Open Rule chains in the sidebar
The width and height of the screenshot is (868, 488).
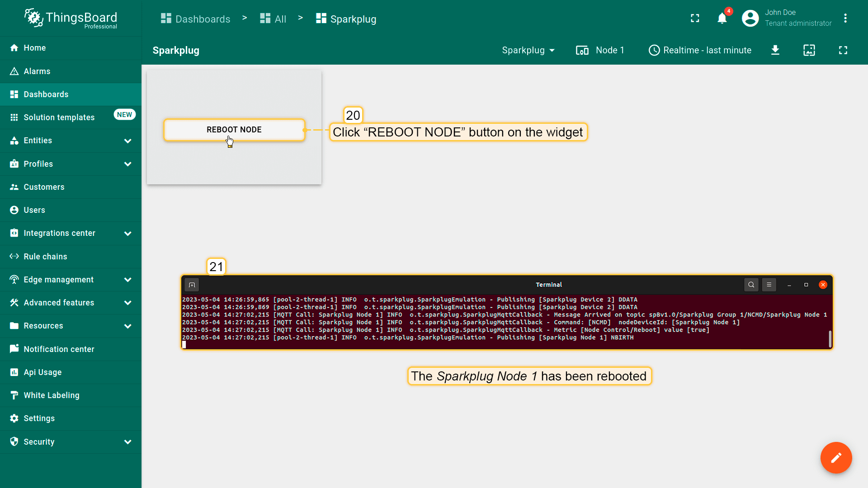pos(45,257)
